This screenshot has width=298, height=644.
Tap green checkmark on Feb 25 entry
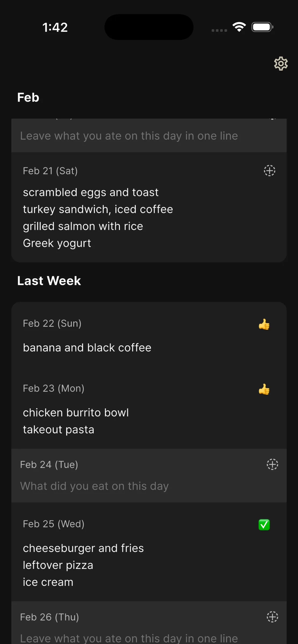264,525
